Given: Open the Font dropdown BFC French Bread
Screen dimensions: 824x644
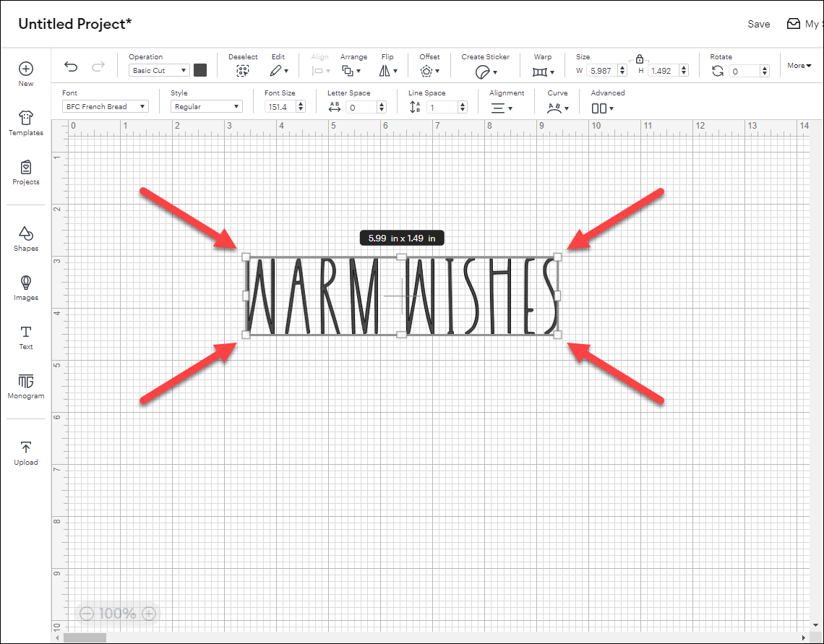Looking at the screenshot, I should click(105, 107).
